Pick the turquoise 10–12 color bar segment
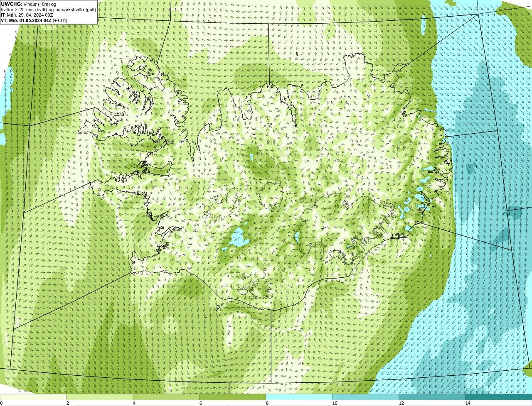Image resolution: width=532 pixels, height=406 pixels. click(366, 397)
